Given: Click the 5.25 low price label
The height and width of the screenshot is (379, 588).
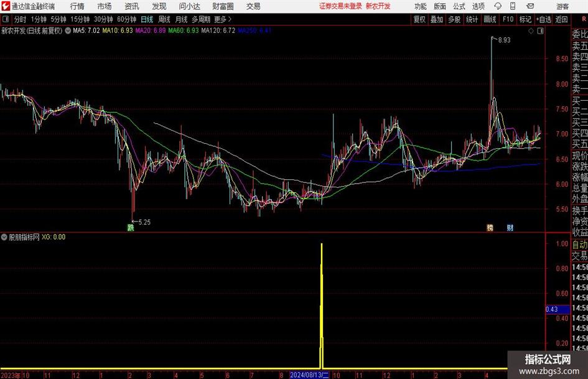Looking at the screenshot, I should tap(144, 222).
